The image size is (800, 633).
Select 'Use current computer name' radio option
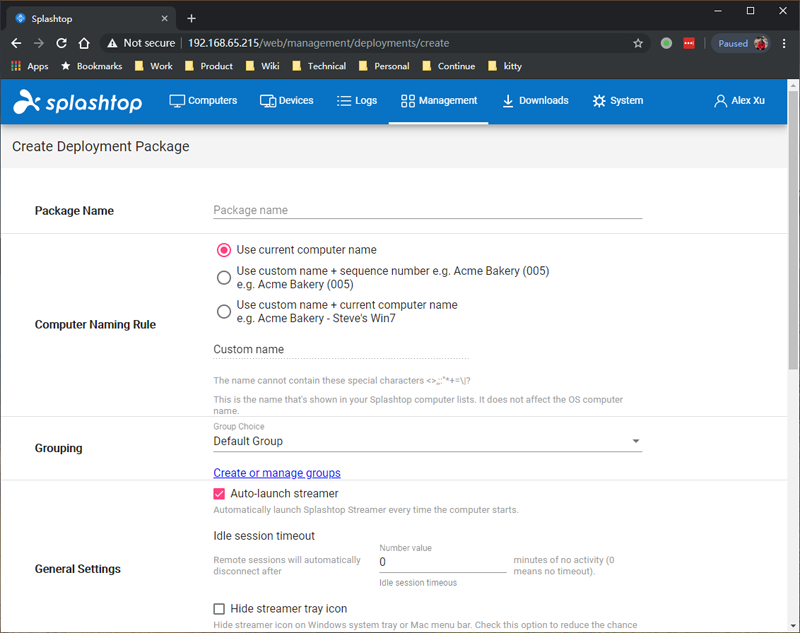pos(224,250)
